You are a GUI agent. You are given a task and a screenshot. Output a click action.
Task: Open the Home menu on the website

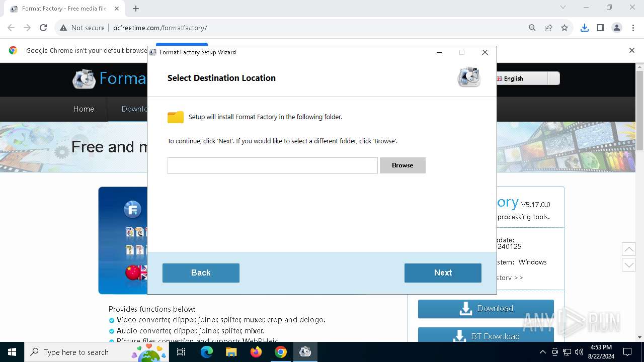(84, 109)
